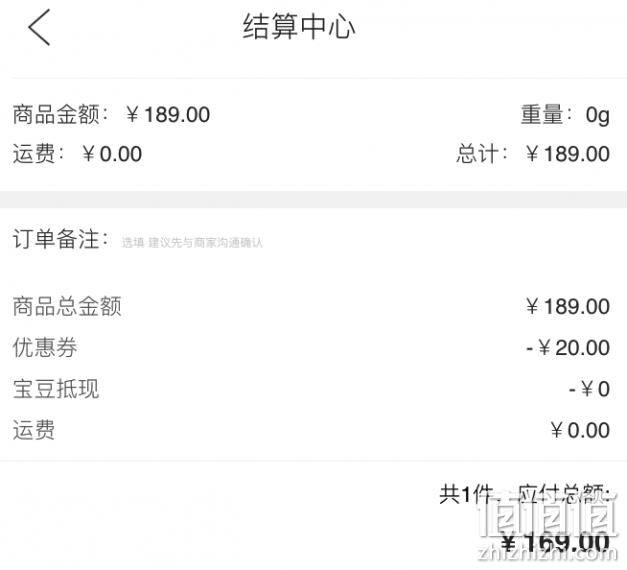Tap the -¥20.00 coupon discount amount
The width and height of the screenshot is (627, 570).
click(x=568, y=348)
